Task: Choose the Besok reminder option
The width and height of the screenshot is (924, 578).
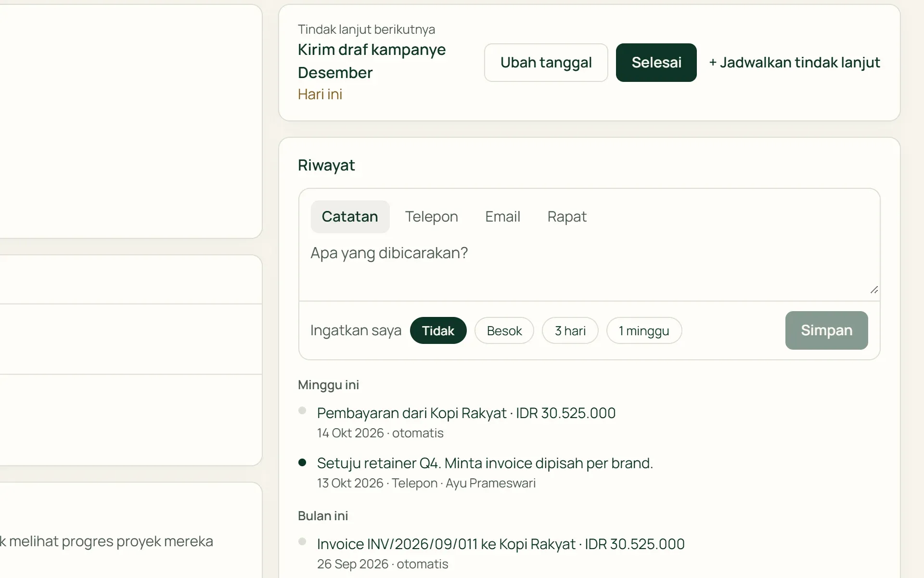Action: tap(504, 330)
